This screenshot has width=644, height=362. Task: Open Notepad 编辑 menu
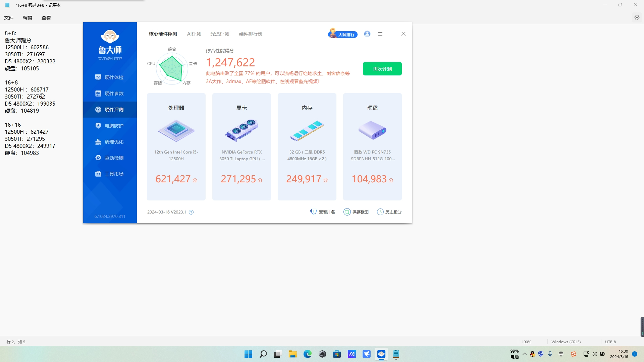[28, 18]
